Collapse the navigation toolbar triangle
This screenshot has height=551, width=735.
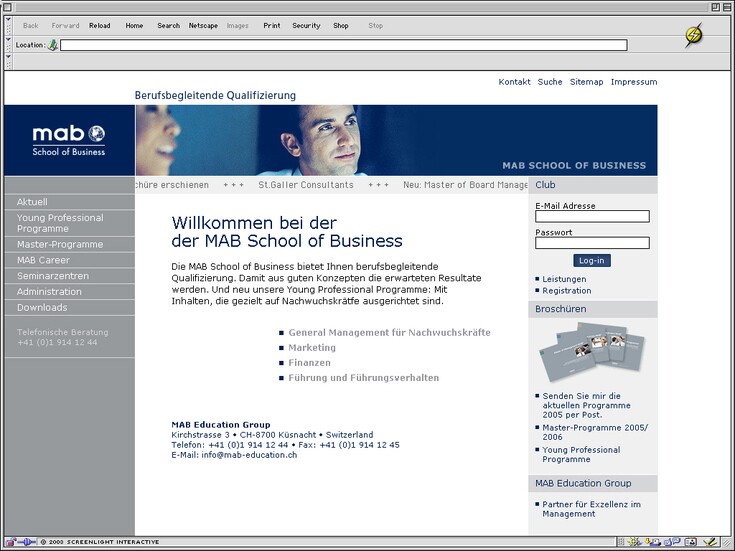(x=8, y=20)
